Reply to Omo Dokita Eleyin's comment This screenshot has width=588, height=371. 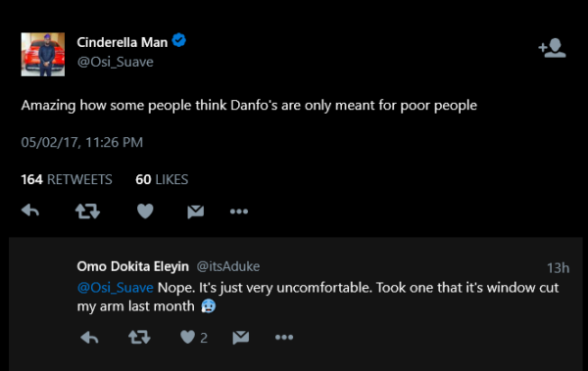89,338
